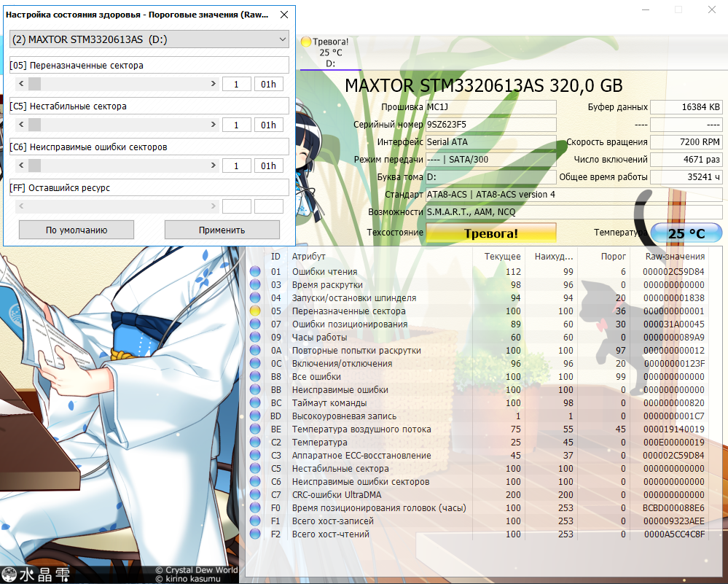Click the Текущее column header
The height and width of the screenshot is (584, 728).
[x=502, y=257]
